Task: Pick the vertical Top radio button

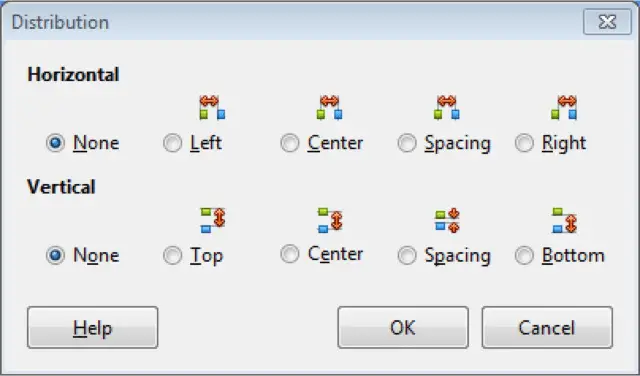Action: 172,256
